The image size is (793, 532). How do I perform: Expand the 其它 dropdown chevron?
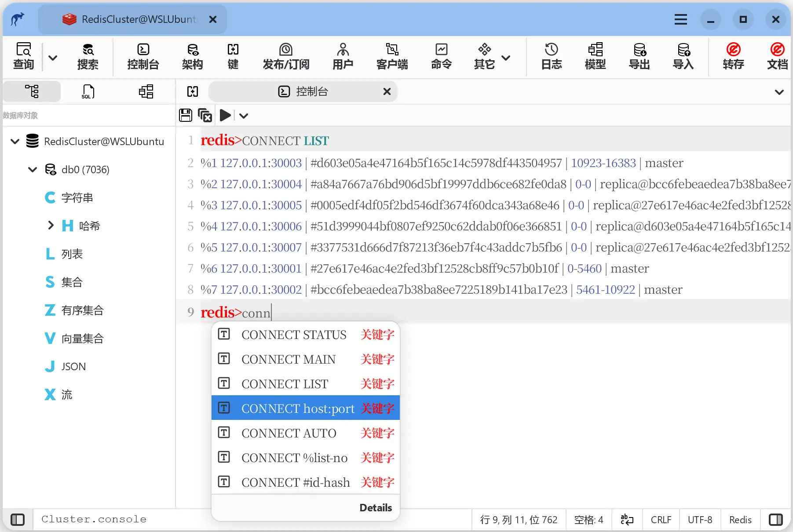[x=506, y=58]
